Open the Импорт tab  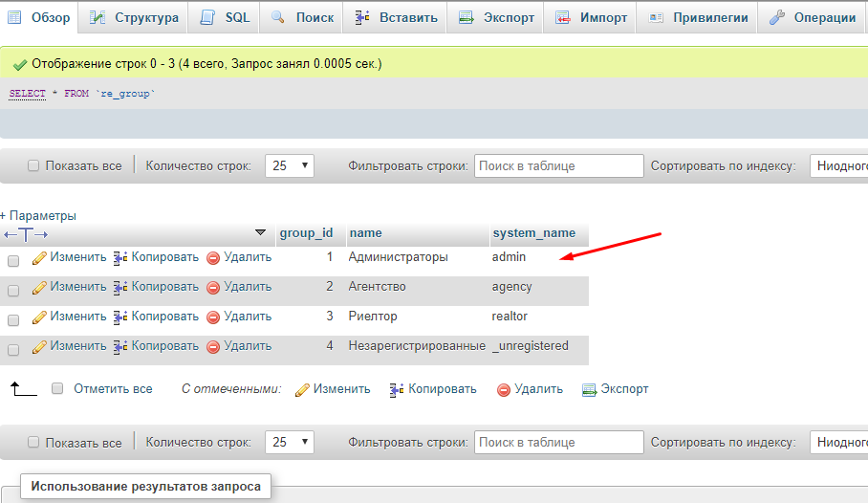pyautogui.click(x=592, y=17)
